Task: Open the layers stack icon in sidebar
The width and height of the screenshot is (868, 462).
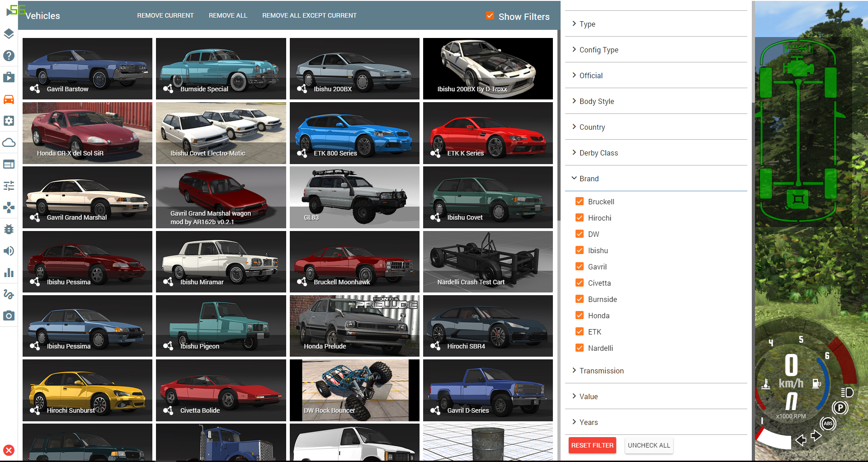Action: coord(9,34)
